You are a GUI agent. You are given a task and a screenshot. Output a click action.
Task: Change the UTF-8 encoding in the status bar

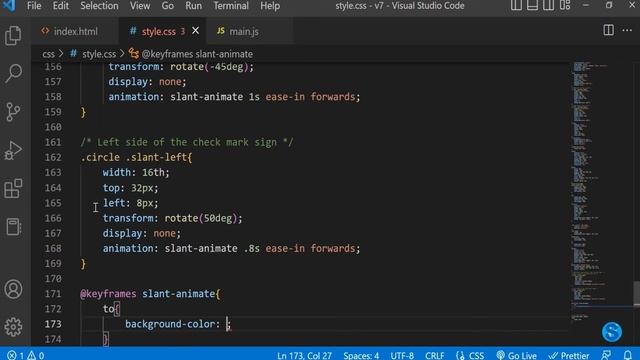(402, 355)
